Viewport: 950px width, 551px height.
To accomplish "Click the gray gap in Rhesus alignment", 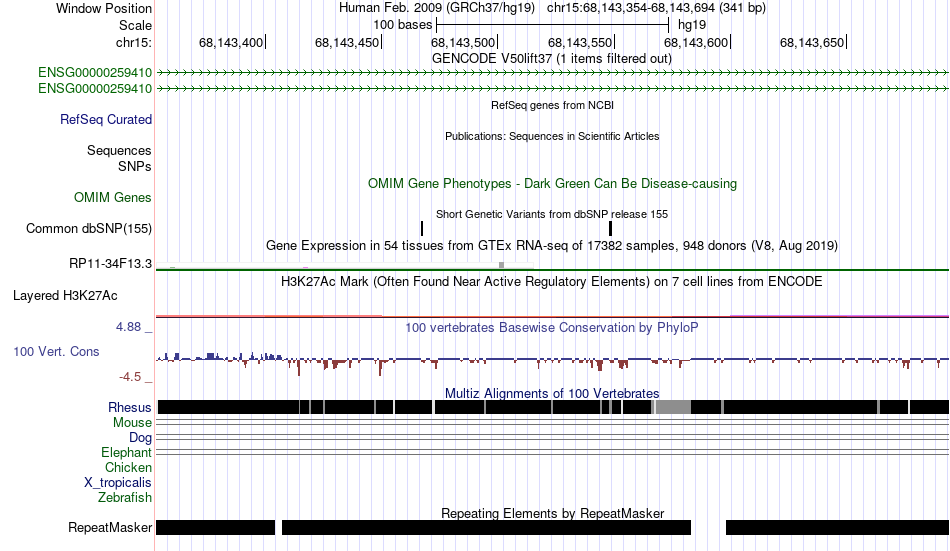I will pyautogui.click(x=673, y=407).
